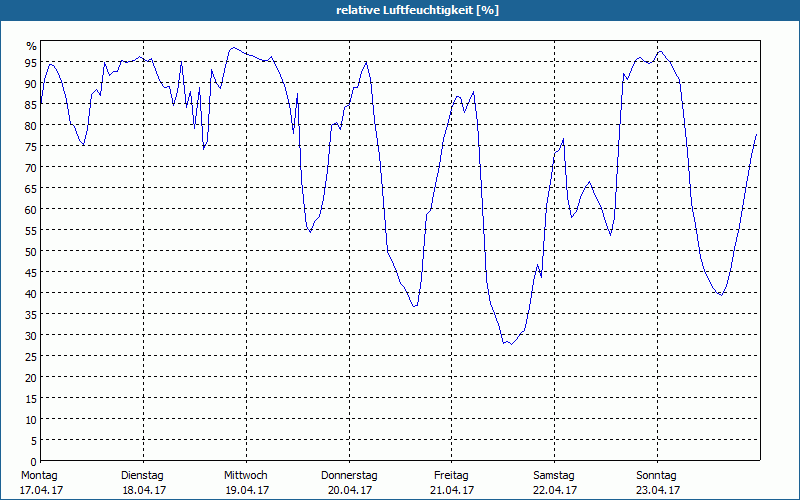Click the y-axis value '55'
This screenshot has width=800, height=500.
31,231
